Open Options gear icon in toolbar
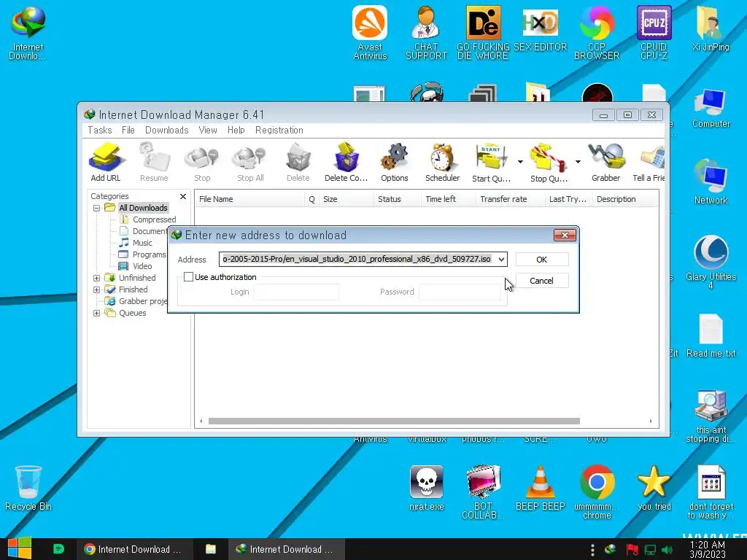Viewport: 747px width, 560px height. 395,162
